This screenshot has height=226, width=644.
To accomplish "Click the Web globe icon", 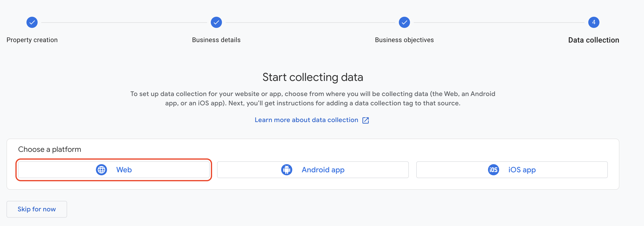I will click(x=101, y=170).
